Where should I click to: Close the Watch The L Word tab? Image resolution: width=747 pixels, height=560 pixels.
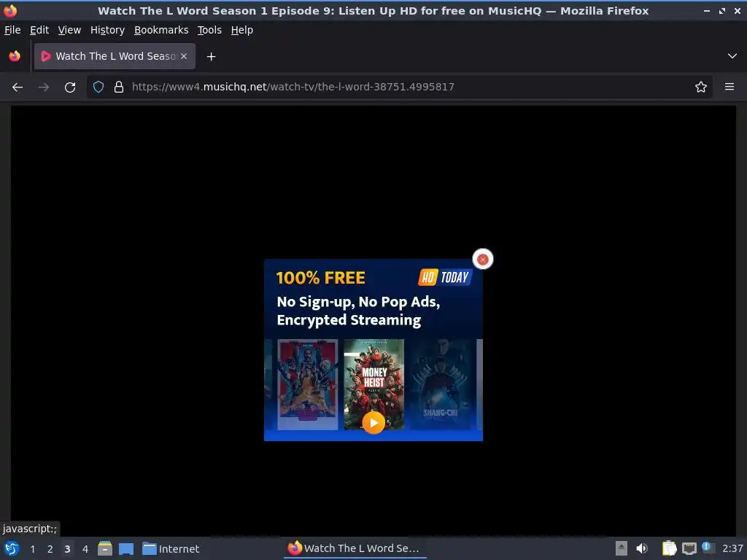(184, 56)
